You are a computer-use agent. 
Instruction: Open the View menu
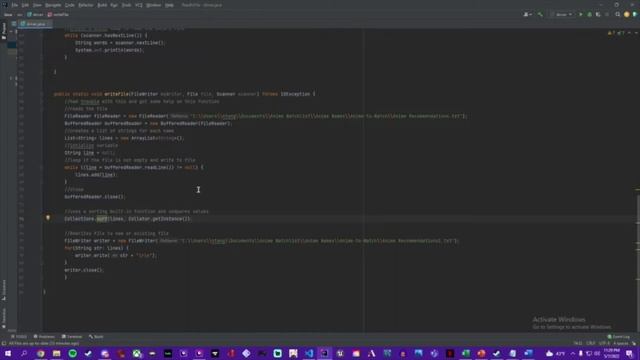click(x=37, y=5)
